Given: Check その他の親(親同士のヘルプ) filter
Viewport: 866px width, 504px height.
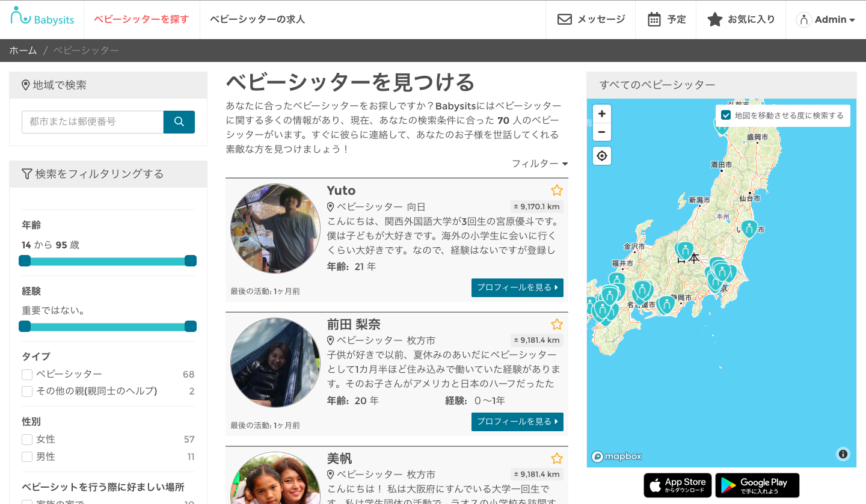Looking at the screenshot, I should pyautogui.click(x=27, y=392).
